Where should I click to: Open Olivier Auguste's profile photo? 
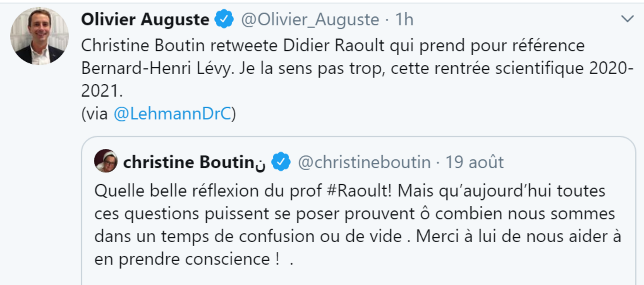(x=40, y=36)
